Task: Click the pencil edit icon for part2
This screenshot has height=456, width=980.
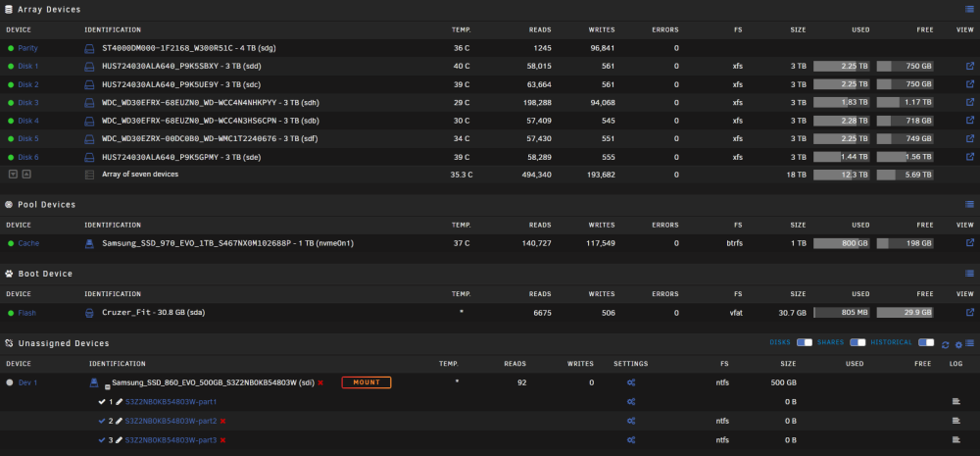Action: point(120,421)
